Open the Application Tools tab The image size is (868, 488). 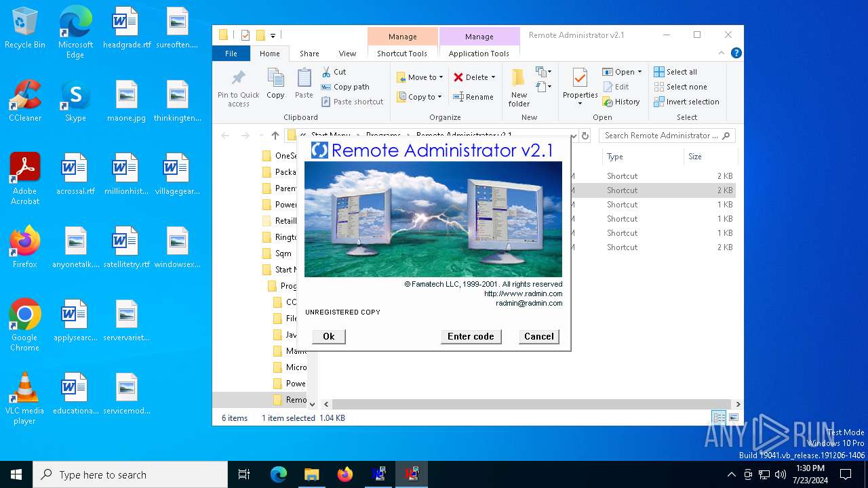coord(479,54)
